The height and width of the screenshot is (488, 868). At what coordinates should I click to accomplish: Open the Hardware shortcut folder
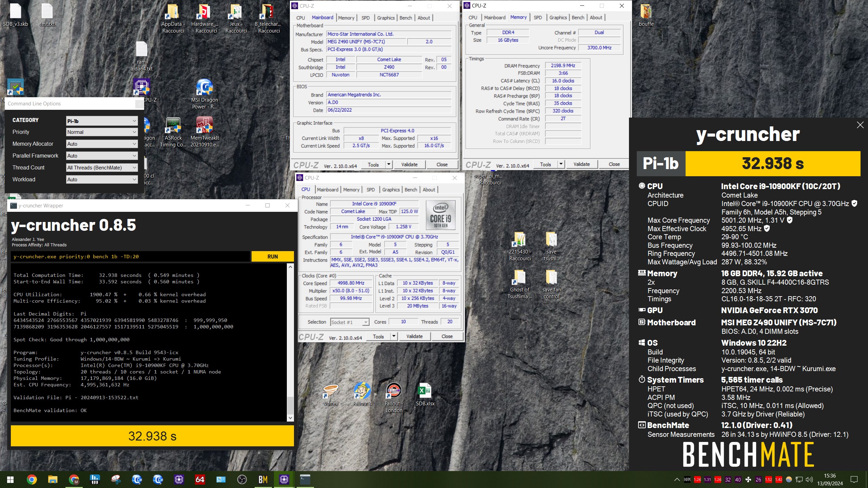(x=204, y=19)
